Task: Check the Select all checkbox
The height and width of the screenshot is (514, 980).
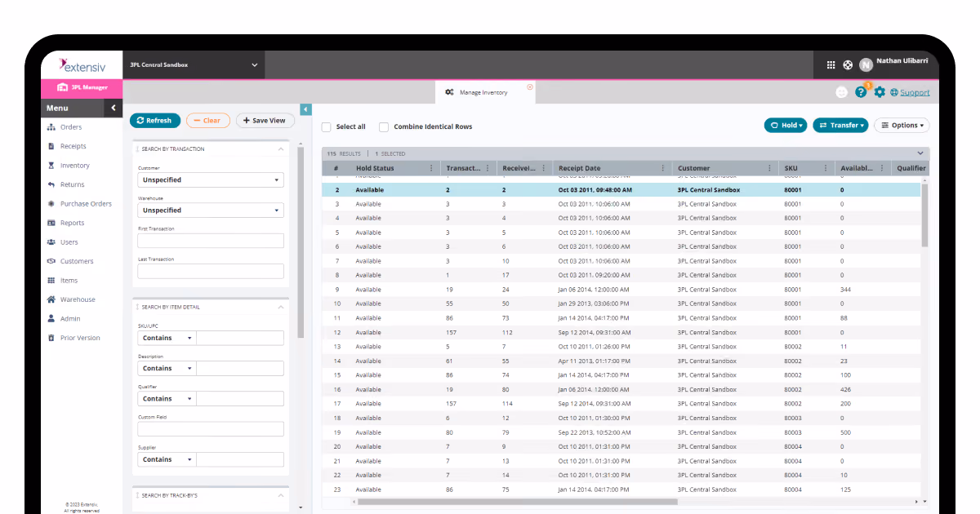Action: (326, 127)
